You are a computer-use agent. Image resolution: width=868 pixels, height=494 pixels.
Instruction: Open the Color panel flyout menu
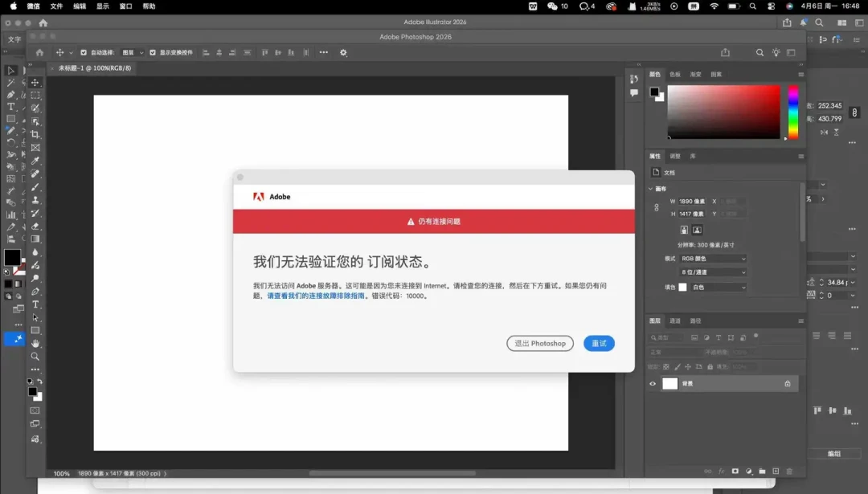(800, 74)
